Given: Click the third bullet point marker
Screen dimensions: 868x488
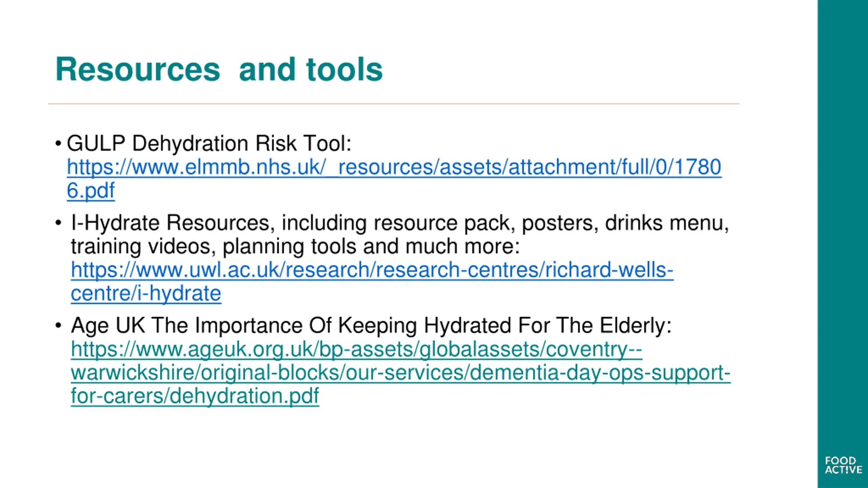Looking at the screenshot, I should point(58,326).
